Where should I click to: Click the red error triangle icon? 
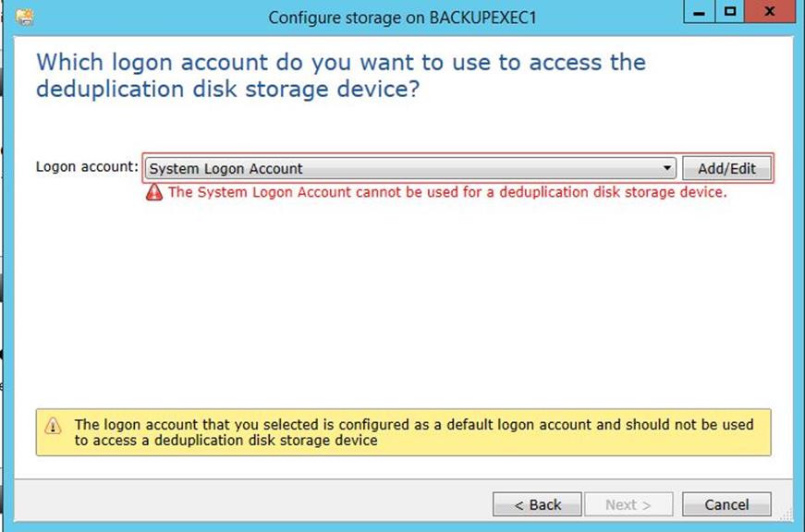154,192
